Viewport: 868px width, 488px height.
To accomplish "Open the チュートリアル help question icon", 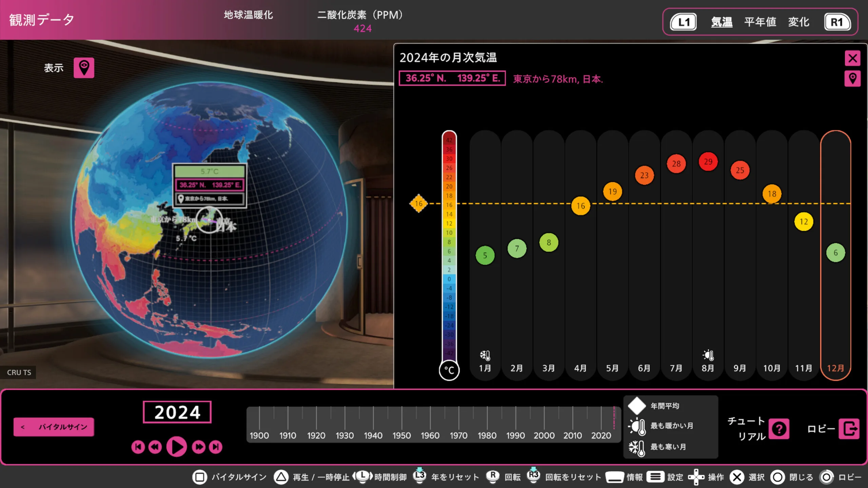I will (779, 429).
